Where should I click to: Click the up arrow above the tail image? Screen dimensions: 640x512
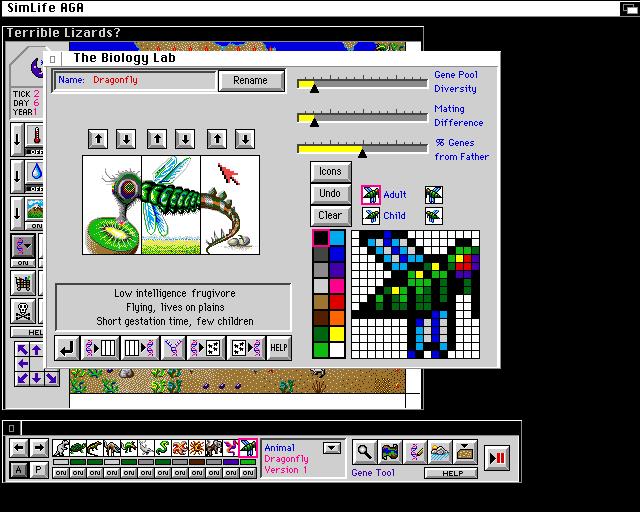point(217,139)
